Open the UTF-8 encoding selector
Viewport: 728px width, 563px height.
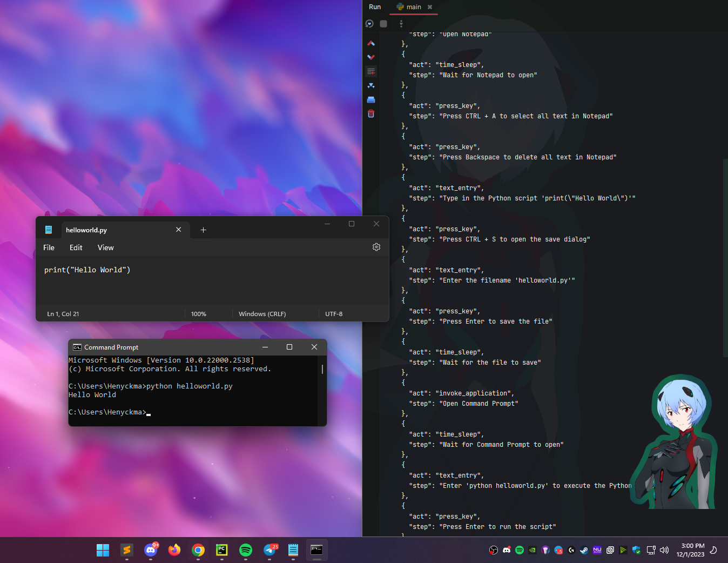(334, 313)
